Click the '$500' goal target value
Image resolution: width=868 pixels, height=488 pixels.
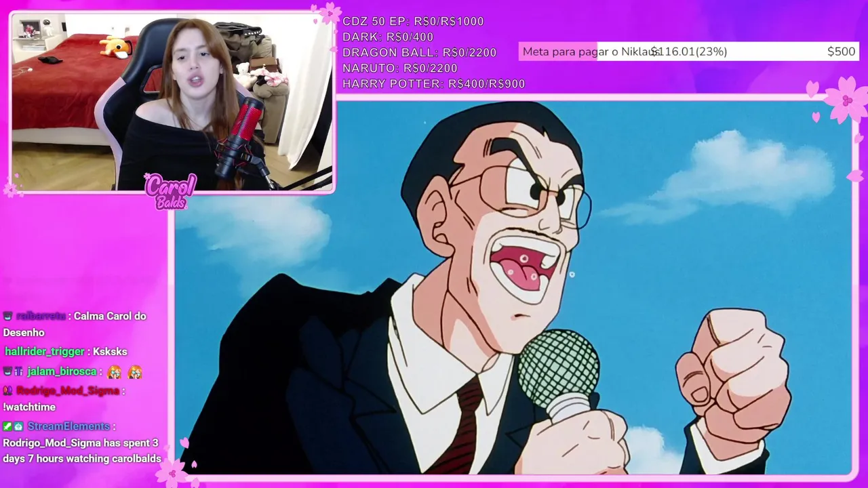pyautogui.click(x=841, y=52)
